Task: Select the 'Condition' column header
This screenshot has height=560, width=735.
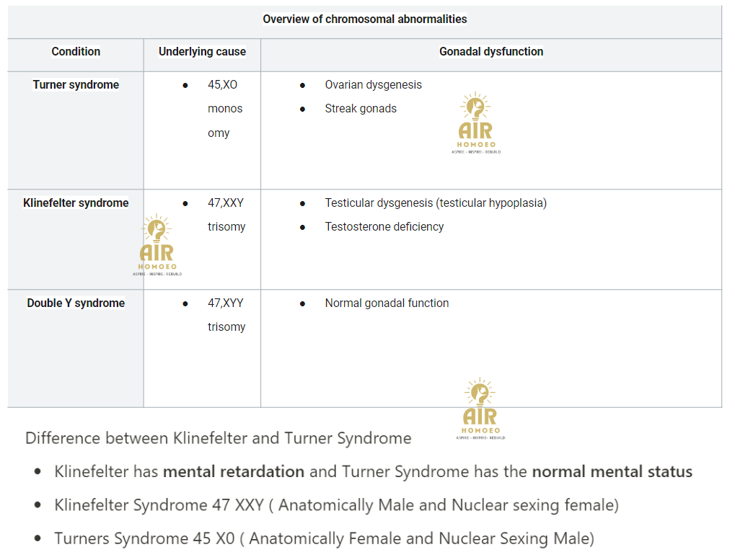Action: click(x=76, y=51)
